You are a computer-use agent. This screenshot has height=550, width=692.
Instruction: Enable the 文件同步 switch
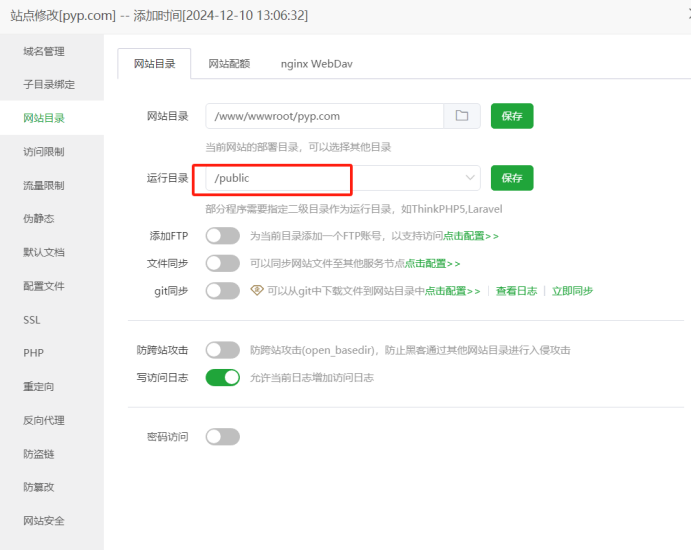click(222, 263)
